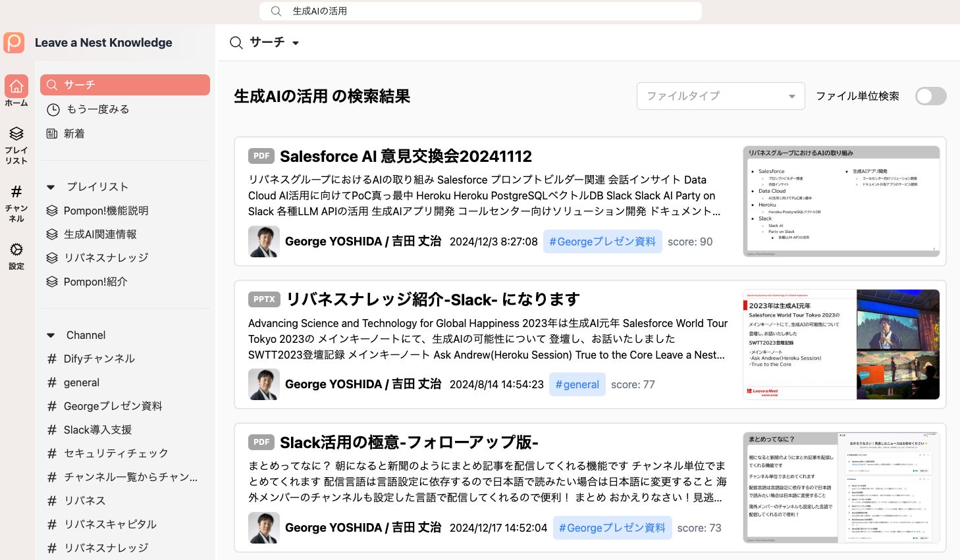
Task: Collapse the プレイリスト section
Action: [51, 187]
